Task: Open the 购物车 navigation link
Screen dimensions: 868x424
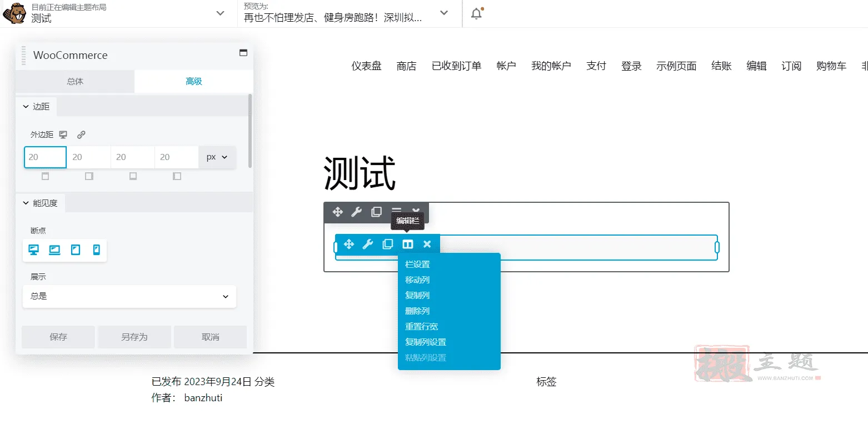Action: click(x=831, y=66)
